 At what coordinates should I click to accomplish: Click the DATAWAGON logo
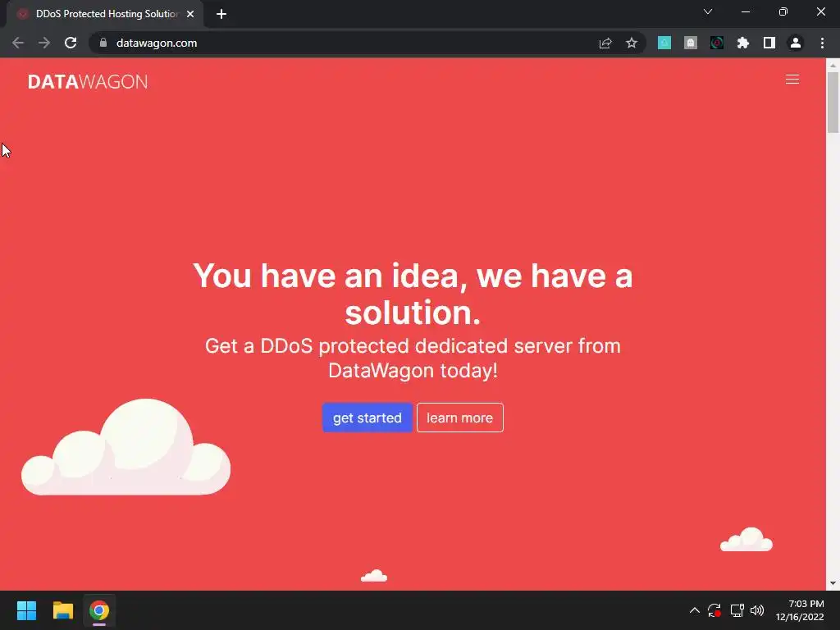coord(88,81)
